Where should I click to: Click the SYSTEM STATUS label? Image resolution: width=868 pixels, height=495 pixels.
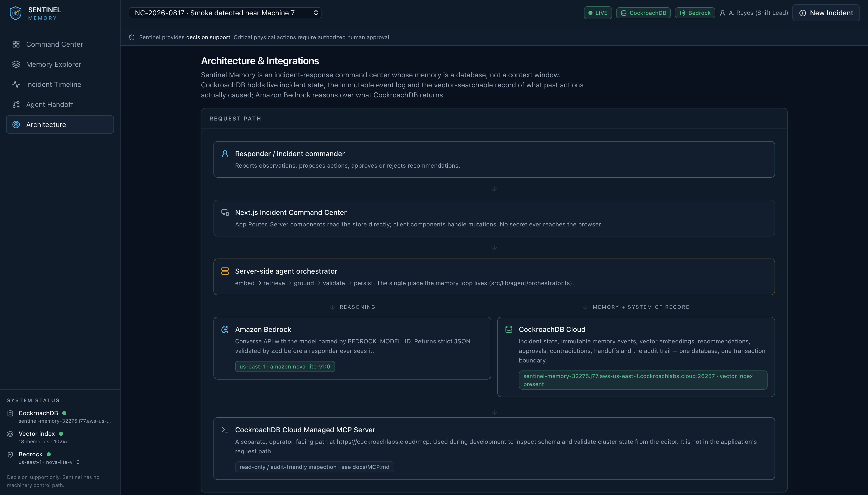click(x=33, y=400)
